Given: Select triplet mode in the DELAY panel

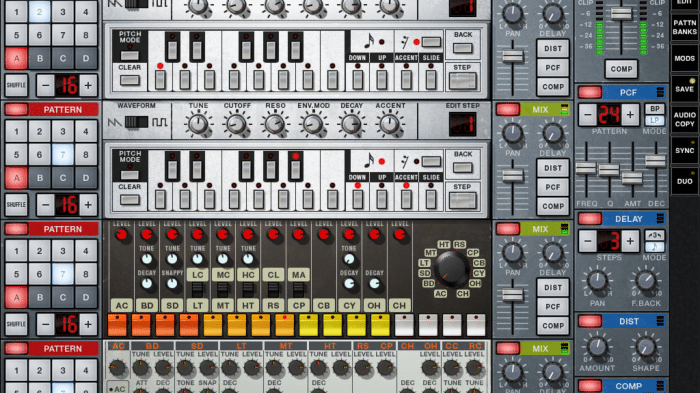Looking at the screenshot, I should click(x=654, y=235).
